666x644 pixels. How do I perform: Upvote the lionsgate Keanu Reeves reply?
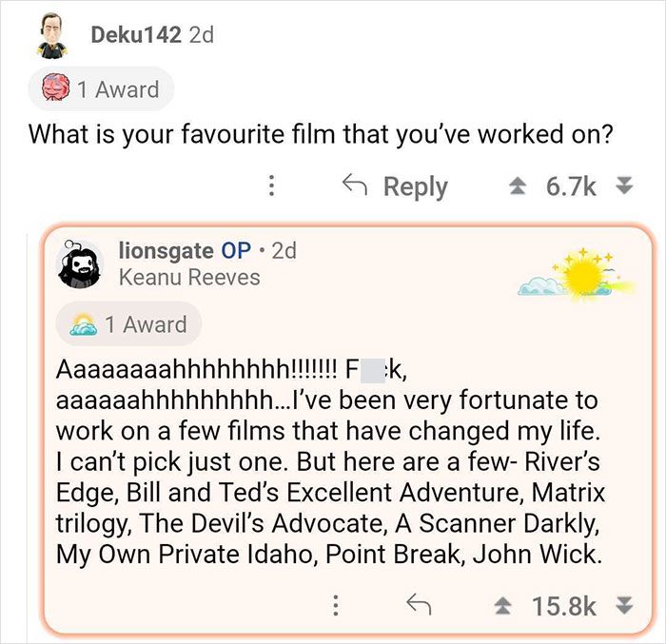pos(507,605)
